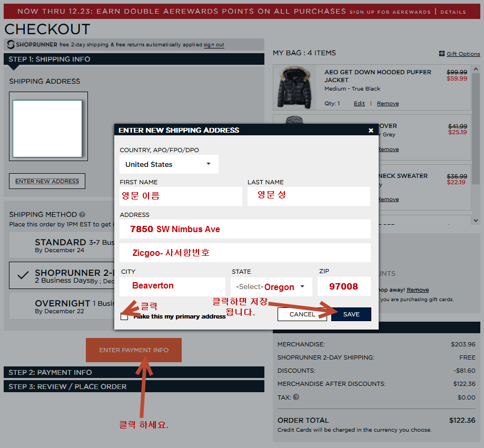Click the Enter Payment Info button

coord(134,350)
